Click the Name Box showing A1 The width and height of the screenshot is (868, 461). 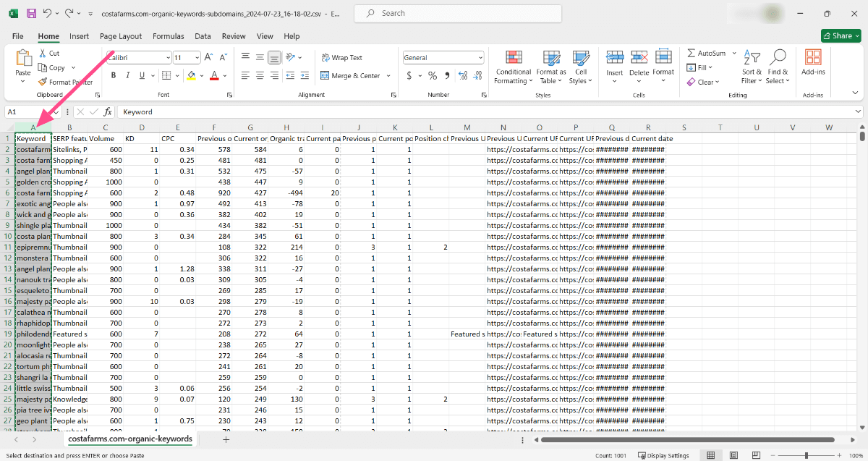tap(32, 112)
